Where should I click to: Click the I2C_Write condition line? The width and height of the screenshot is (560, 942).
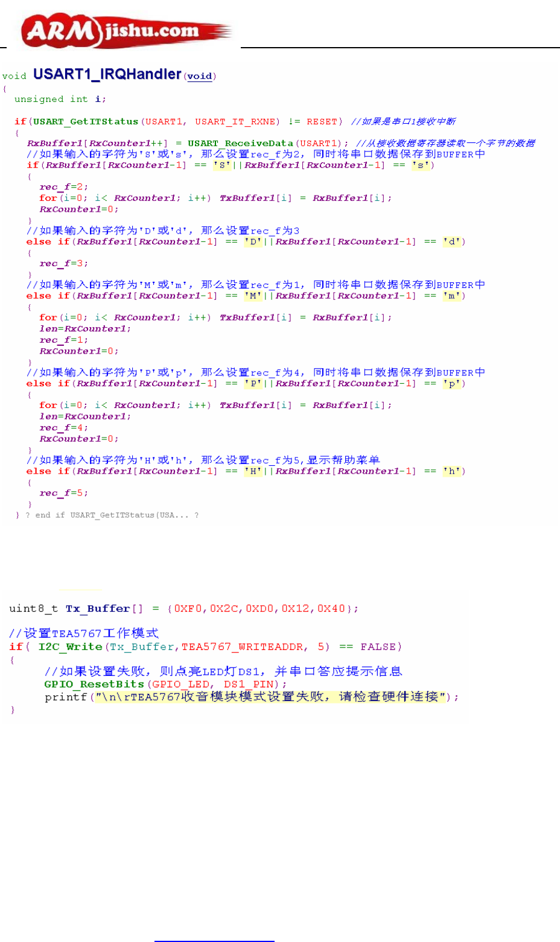(206, 647)
